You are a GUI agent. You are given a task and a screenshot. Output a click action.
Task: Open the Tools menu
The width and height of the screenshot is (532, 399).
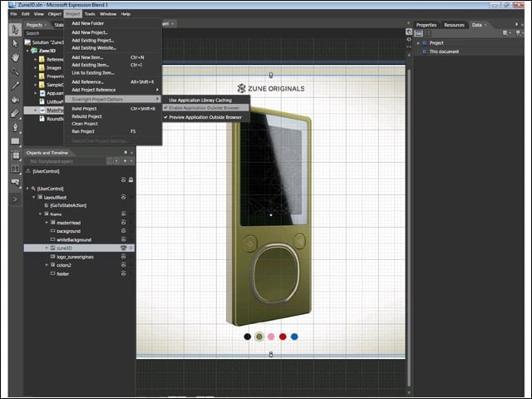pyautogui.click(x=90, y=14)
